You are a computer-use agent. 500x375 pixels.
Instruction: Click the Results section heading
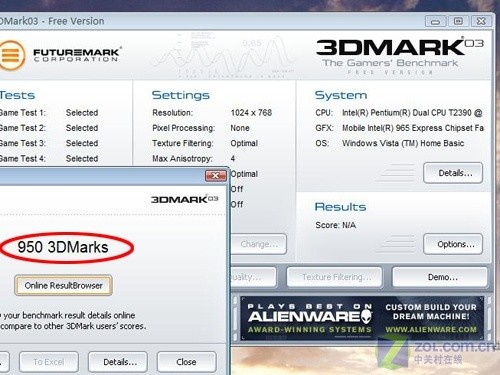340,207
